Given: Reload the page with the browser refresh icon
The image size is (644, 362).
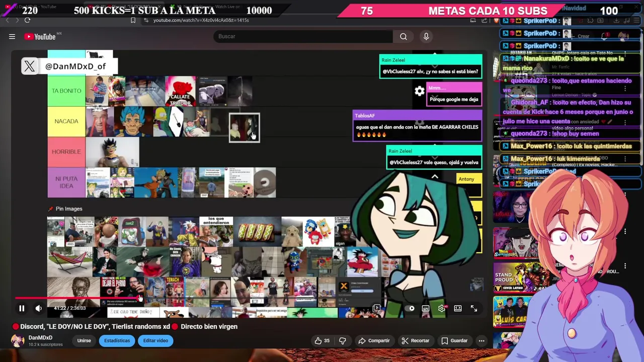Looking at the screenshot, I should tap(27, 20).
